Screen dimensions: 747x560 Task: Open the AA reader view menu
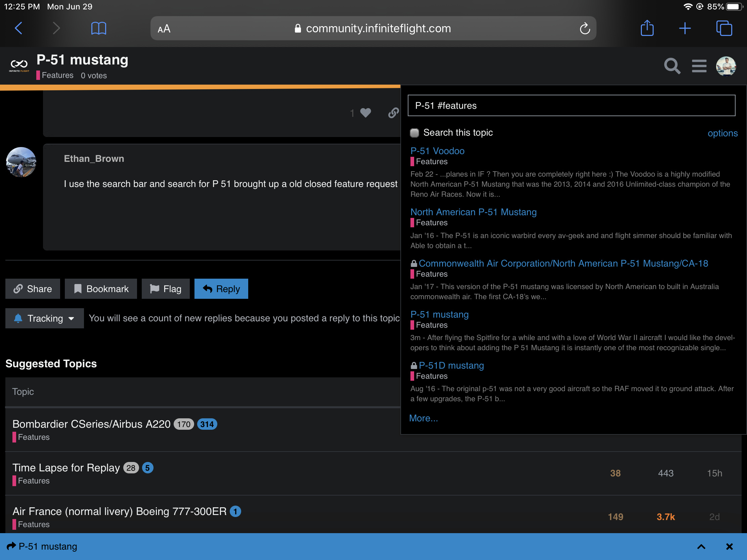[164, 29]
